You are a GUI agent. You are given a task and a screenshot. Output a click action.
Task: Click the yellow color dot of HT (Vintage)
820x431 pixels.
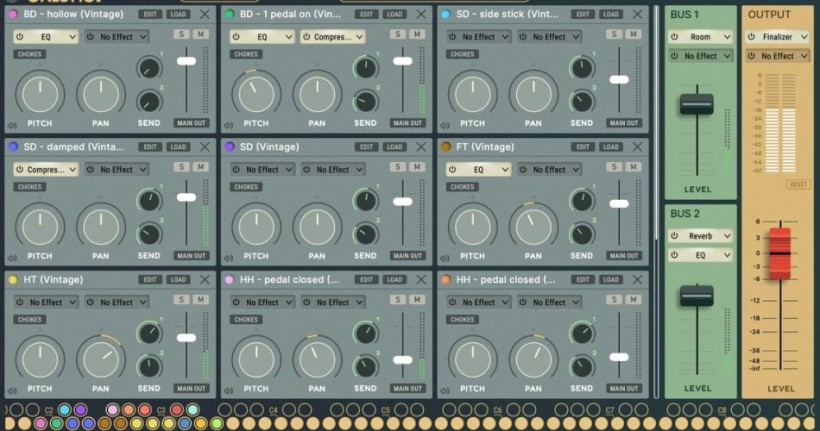[x=13, y=280]
